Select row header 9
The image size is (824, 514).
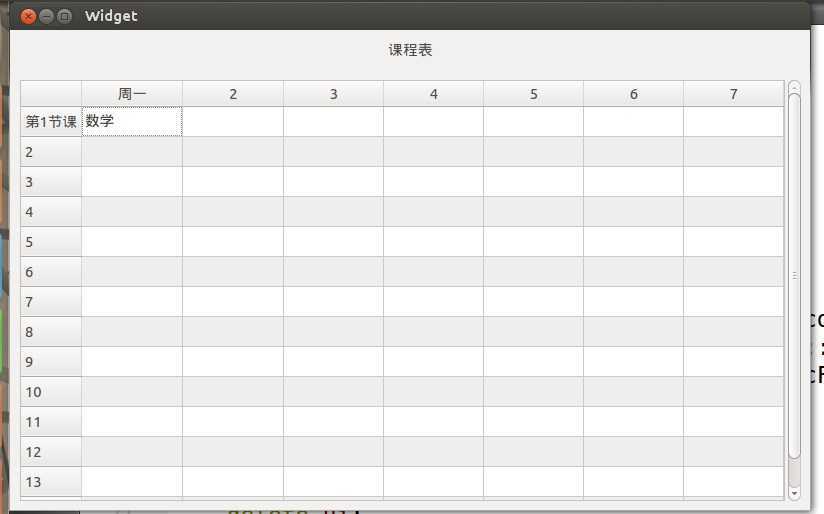click(x=51, y=362)
